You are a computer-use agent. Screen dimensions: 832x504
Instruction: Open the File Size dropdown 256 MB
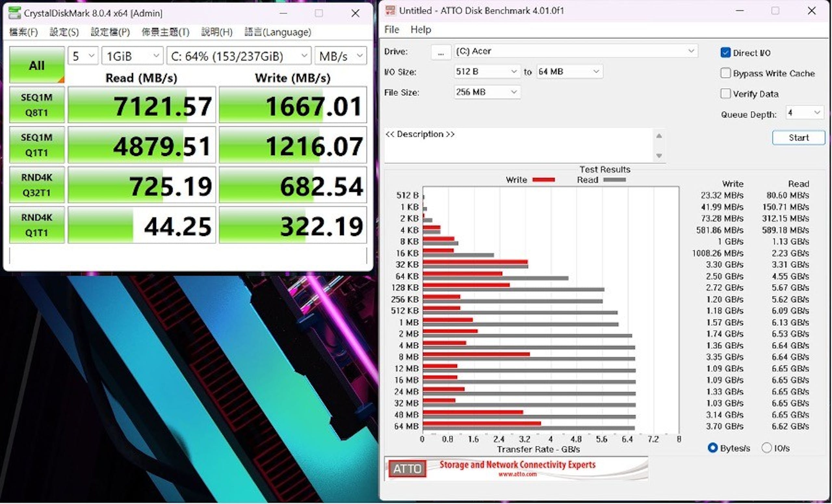click(x=487, y=92)
